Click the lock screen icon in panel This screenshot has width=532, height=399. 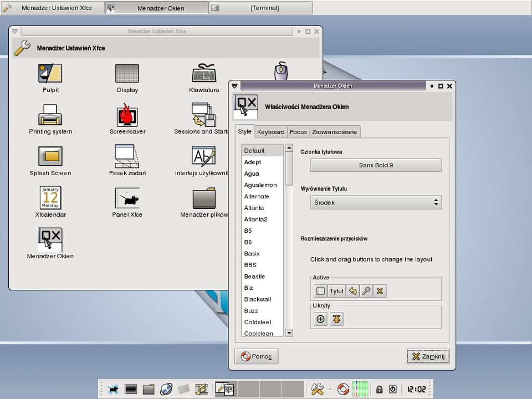point(379,389)
